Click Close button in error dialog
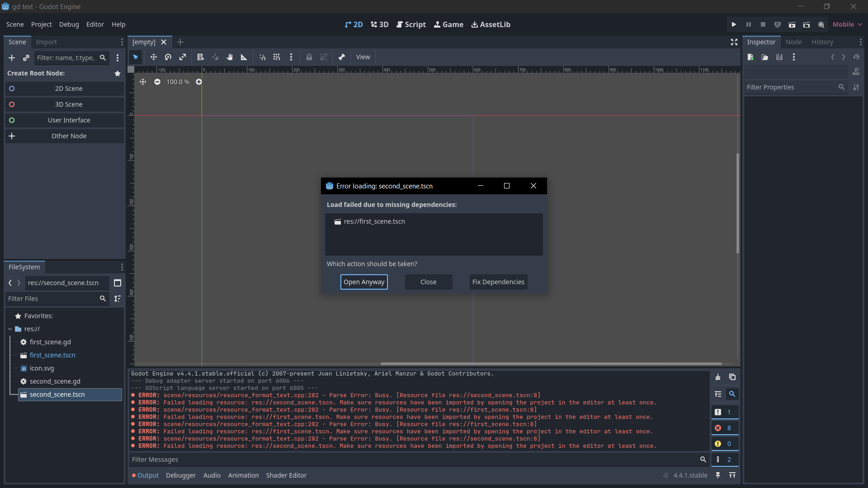 pos(429,282)
